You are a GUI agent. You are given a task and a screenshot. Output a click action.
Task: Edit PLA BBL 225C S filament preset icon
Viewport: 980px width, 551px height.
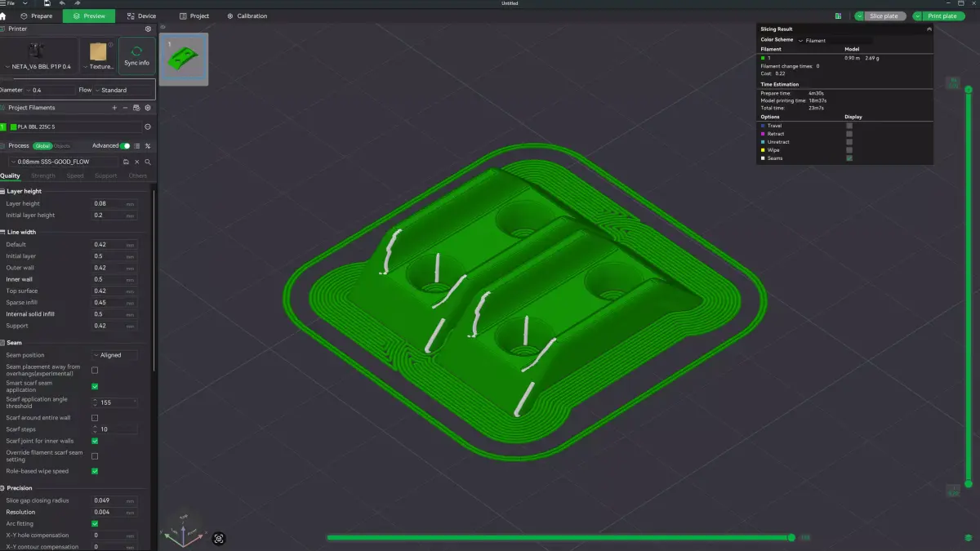click(148, 127)
